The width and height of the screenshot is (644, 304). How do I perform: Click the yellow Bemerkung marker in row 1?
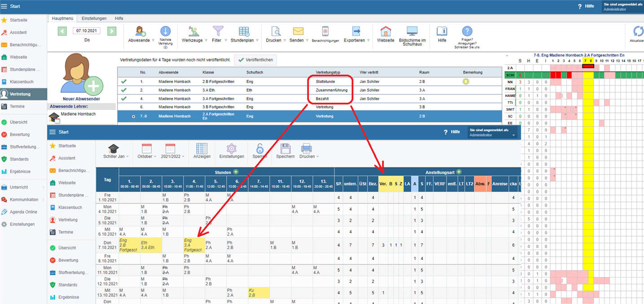pyautogui.click(x=466, y=81)
